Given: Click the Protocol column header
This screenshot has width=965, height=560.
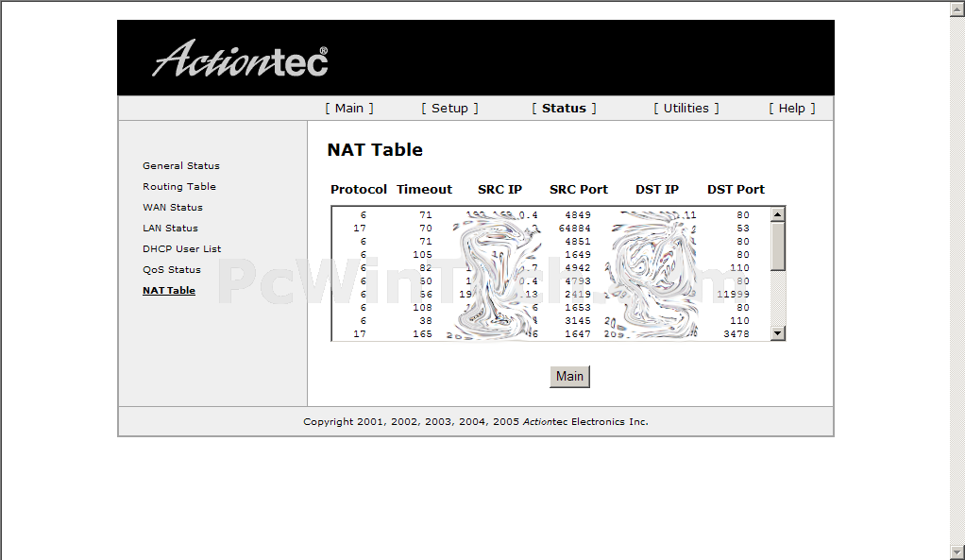Looking at the screenshot, I should (359, 190).
